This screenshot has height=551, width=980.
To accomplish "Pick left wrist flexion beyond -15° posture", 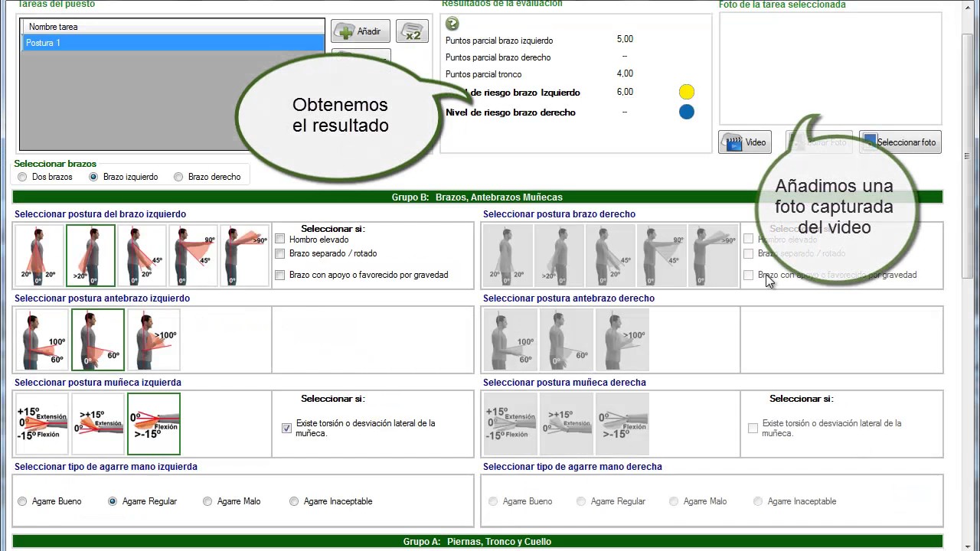I will coord(154,424).
